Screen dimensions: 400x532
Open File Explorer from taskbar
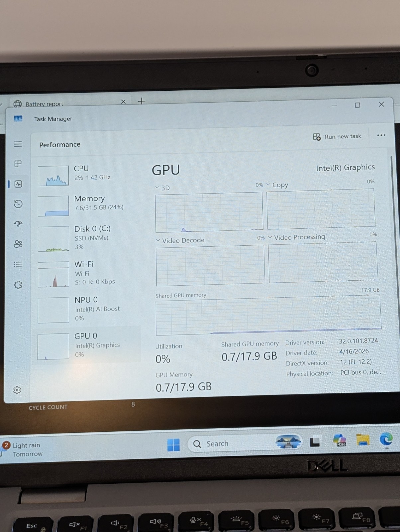pyautogui.click(x=363, y=440)
